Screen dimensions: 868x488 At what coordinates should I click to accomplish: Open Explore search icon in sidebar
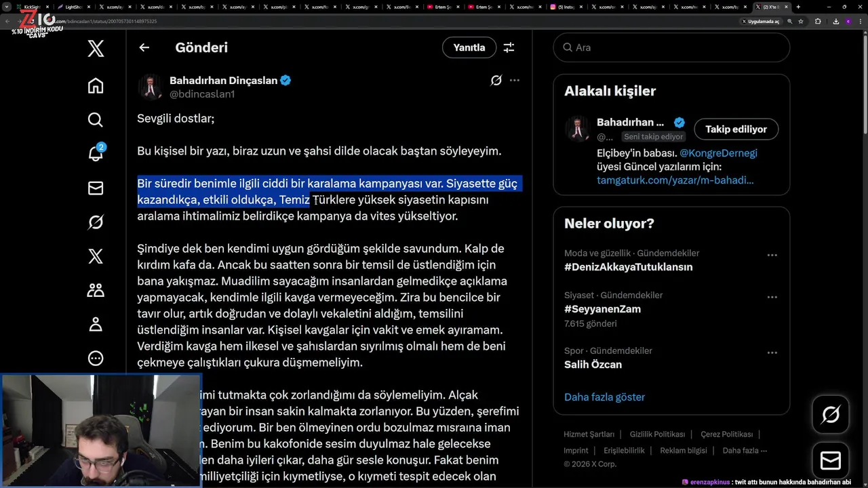pyautogui.click(x=96, y=120)
